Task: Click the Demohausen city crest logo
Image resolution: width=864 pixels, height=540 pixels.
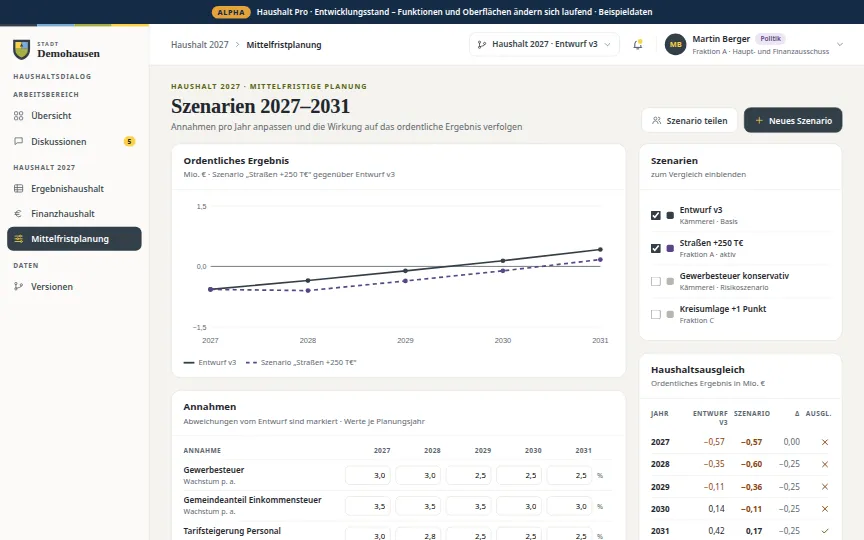Action: pos(21,50)
